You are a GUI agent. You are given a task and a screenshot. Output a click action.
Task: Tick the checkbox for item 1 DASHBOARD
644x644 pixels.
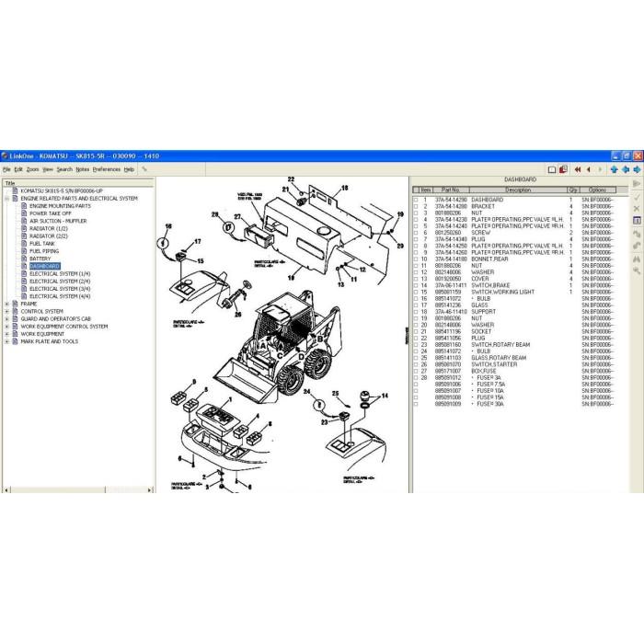pos(416,200)
